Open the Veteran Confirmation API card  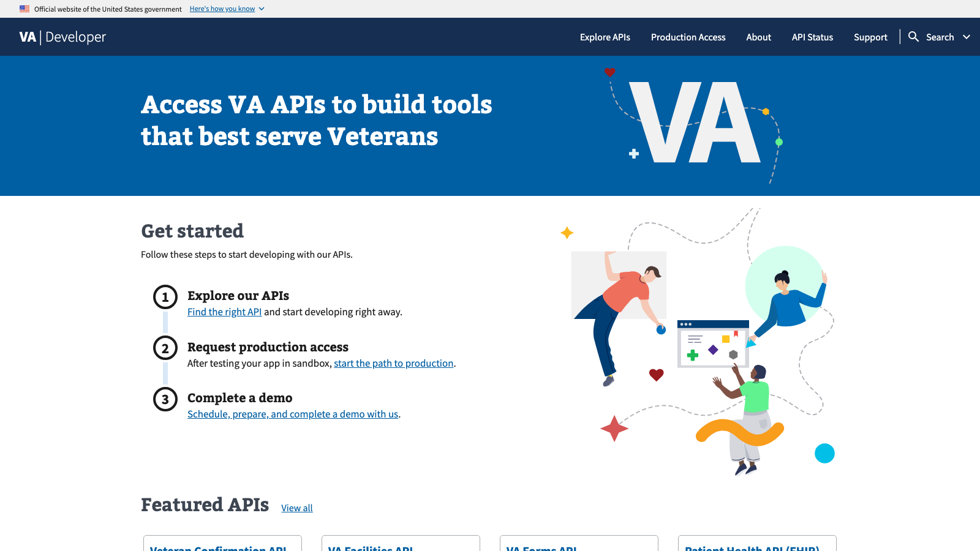click(x=222, y=547)
